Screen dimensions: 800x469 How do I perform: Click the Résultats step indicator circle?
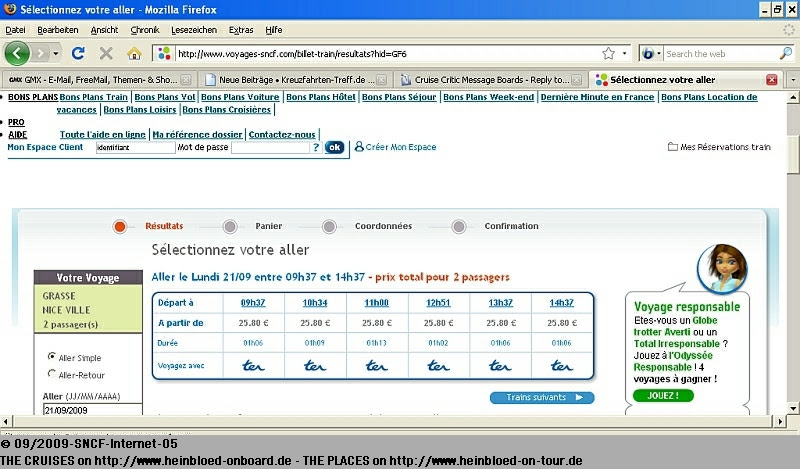(120, 226)
